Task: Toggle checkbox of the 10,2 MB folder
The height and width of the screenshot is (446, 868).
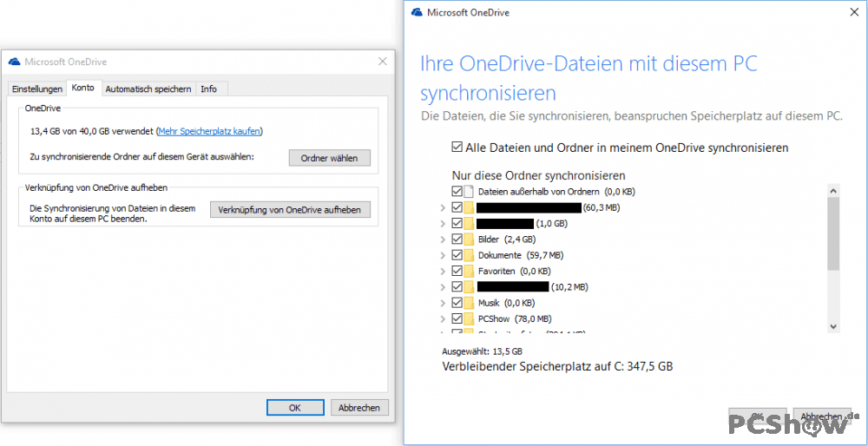Action: click(457, 287)
